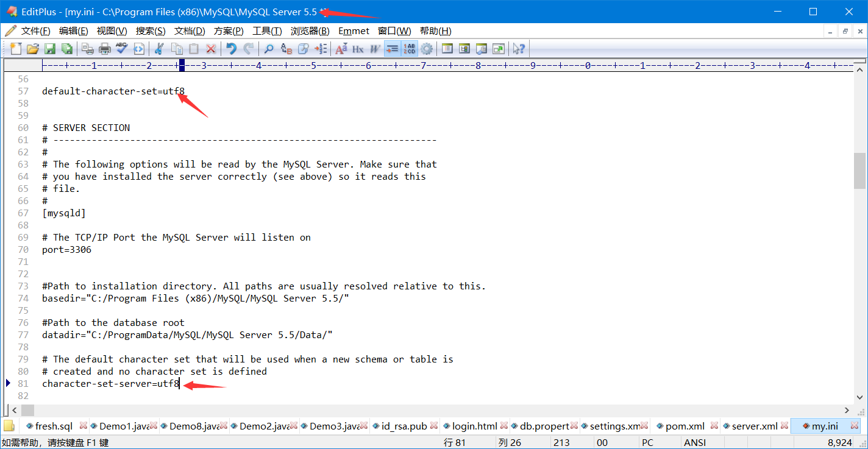This screenshot has height=449, width=868.
Task: Click the Open file folder icon
Action: point(33,49)
